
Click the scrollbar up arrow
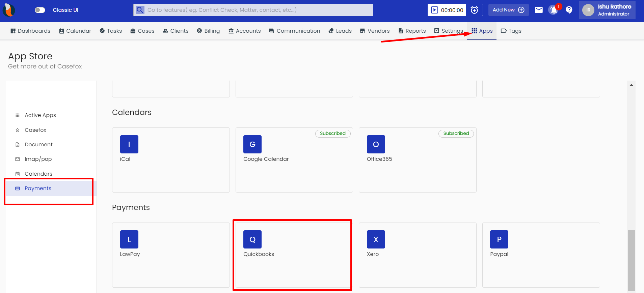631,85
